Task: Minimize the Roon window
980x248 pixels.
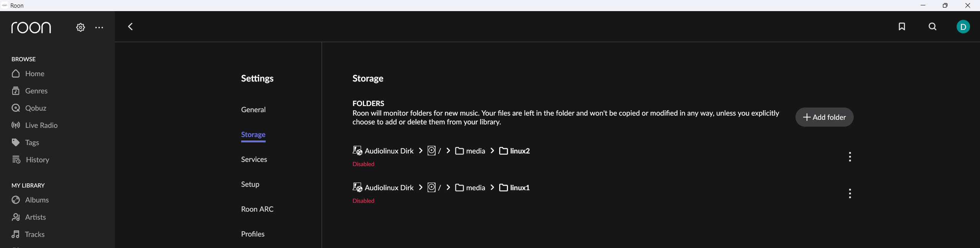Action: 923,5
